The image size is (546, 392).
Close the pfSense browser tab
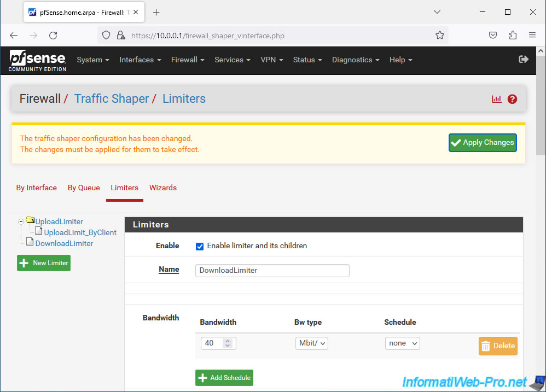click(136, 12)
